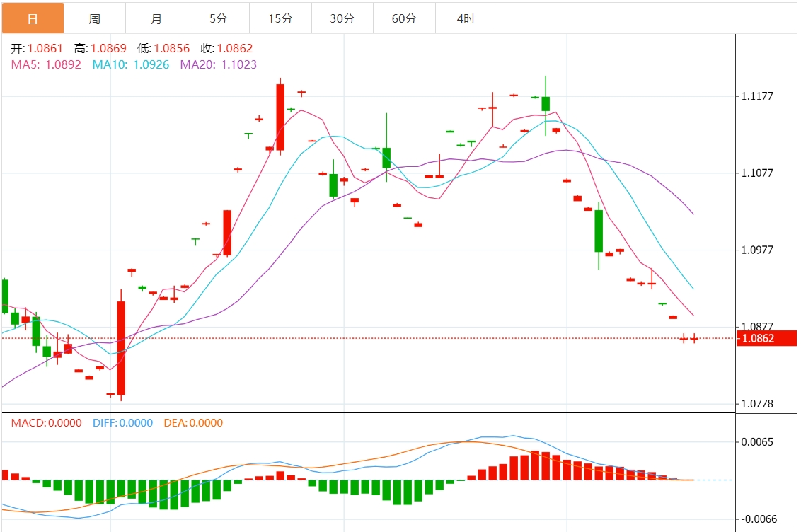Screen dimensions: 801x532
Task: Click the MA10: 1.0926 legend
Action: point(131,65)
